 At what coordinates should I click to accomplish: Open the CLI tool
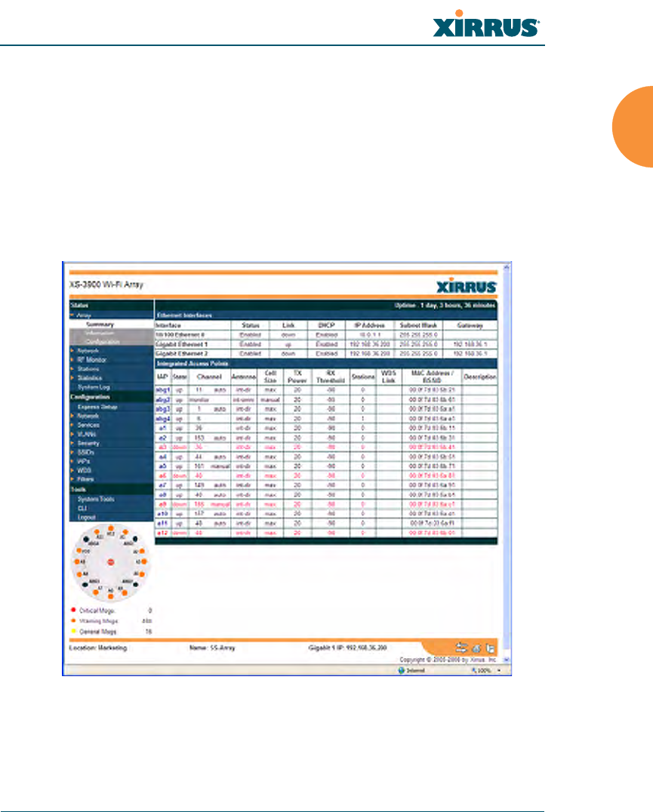(82, 508)
